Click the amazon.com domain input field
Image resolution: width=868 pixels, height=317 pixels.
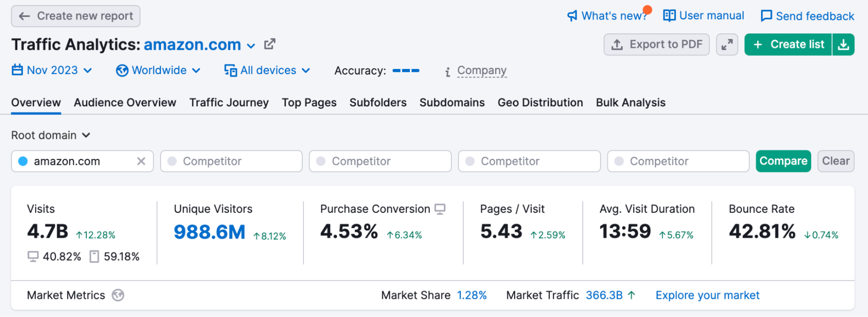coord(83,161)
